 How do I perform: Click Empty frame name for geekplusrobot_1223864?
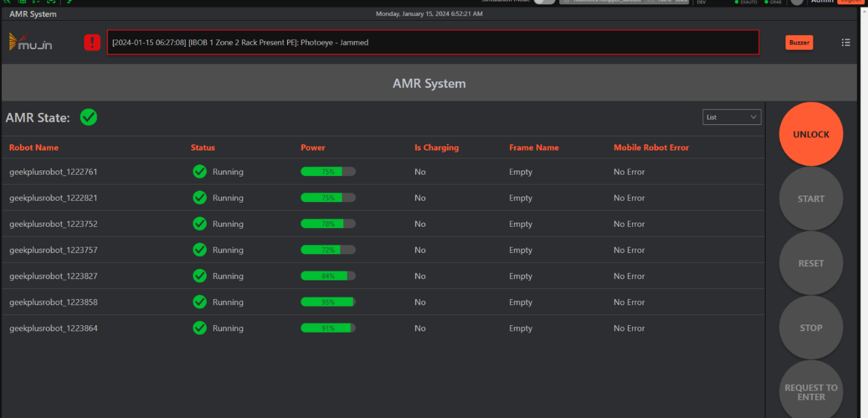click(520, 328)
